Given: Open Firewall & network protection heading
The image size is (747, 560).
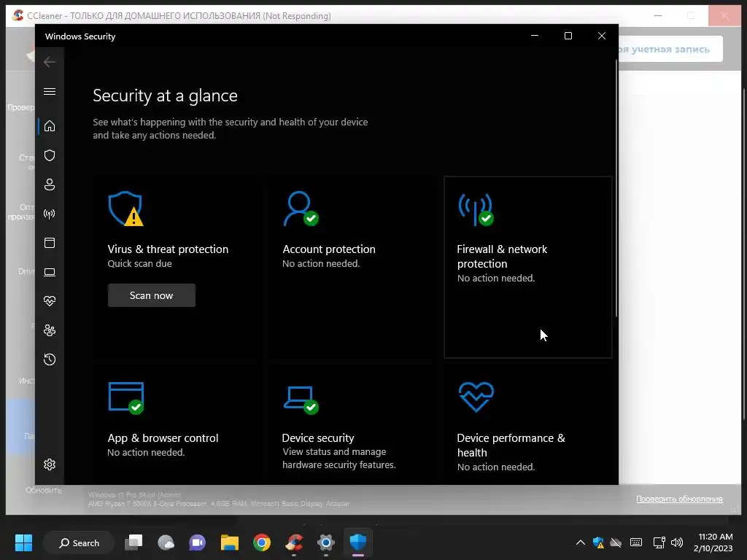Looking at the screenshot, I should [502, 256].
